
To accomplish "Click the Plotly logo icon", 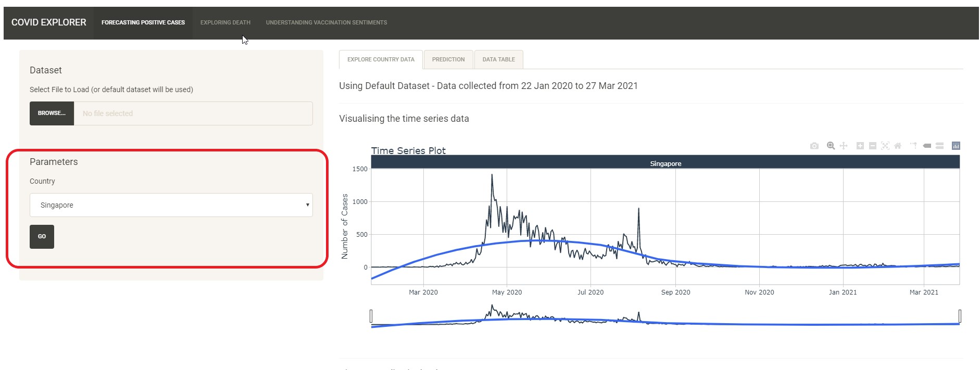I will tap(956, 146).
